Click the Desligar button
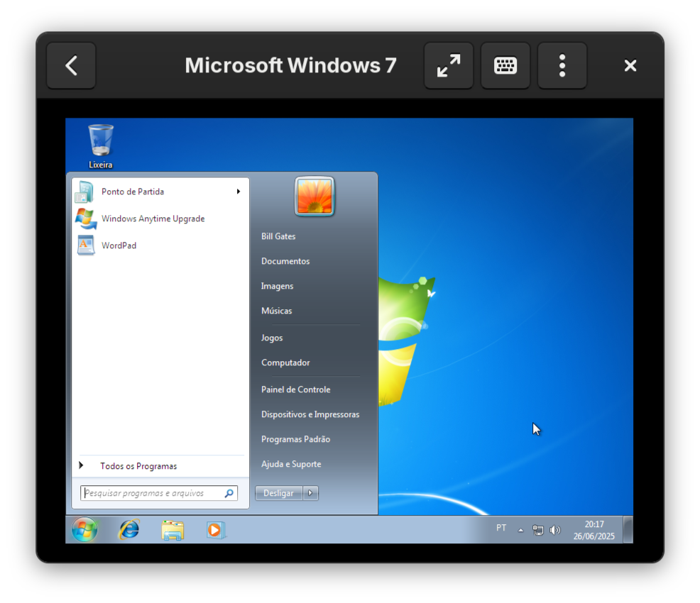The height and width of the screenshot is (603, 700). 278,493
